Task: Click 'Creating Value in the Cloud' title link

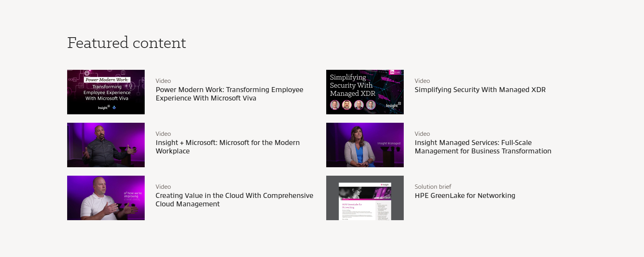Action: (234, 200)
